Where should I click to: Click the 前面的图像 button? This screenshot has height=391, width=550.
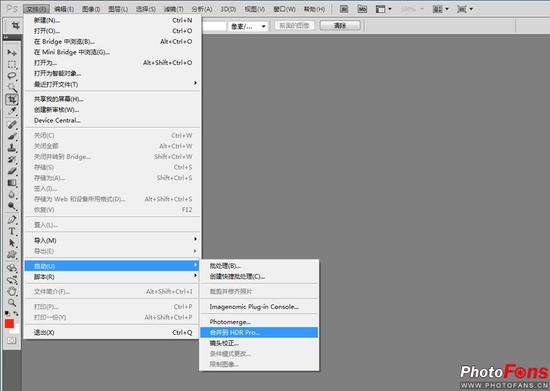click(x=294, y=26)
